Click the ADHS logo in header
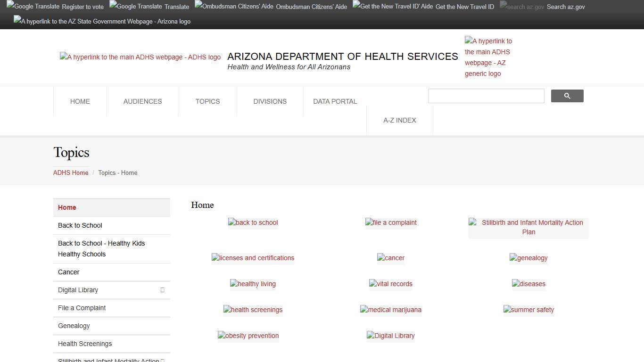This screenshot has height=362, width=644. point(140,57)
